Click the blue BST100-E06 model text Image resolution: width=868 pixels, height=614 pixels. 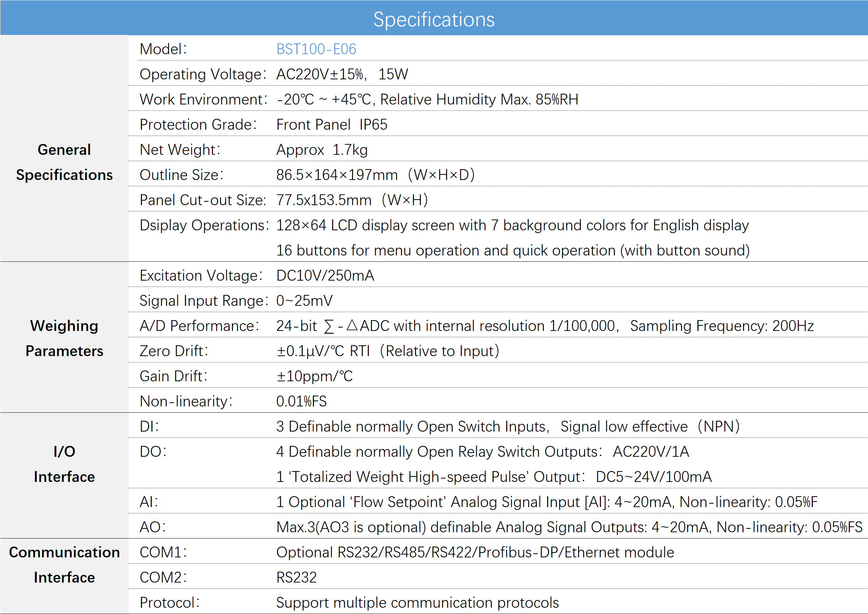pos(316,49)
